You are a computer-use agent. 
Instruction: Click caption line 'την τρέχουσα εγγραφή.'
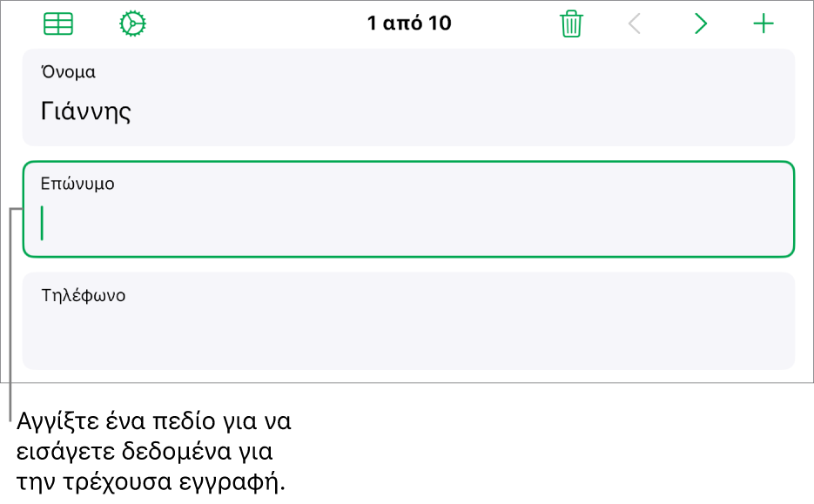[151, 481]
